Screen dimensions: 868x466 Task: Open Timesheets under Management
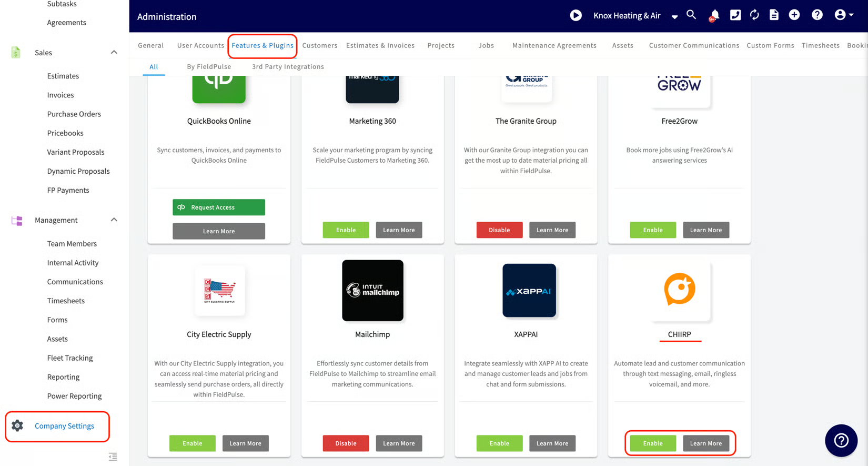click(x=66, y=301)
